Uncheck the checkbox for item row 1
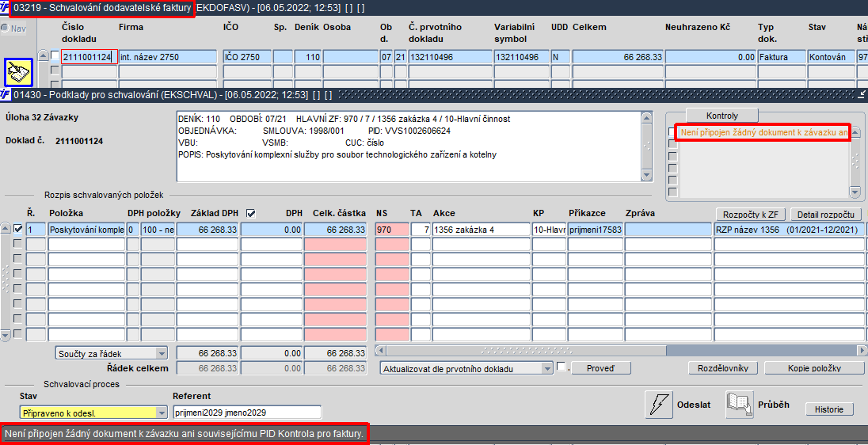 [17, 229]
